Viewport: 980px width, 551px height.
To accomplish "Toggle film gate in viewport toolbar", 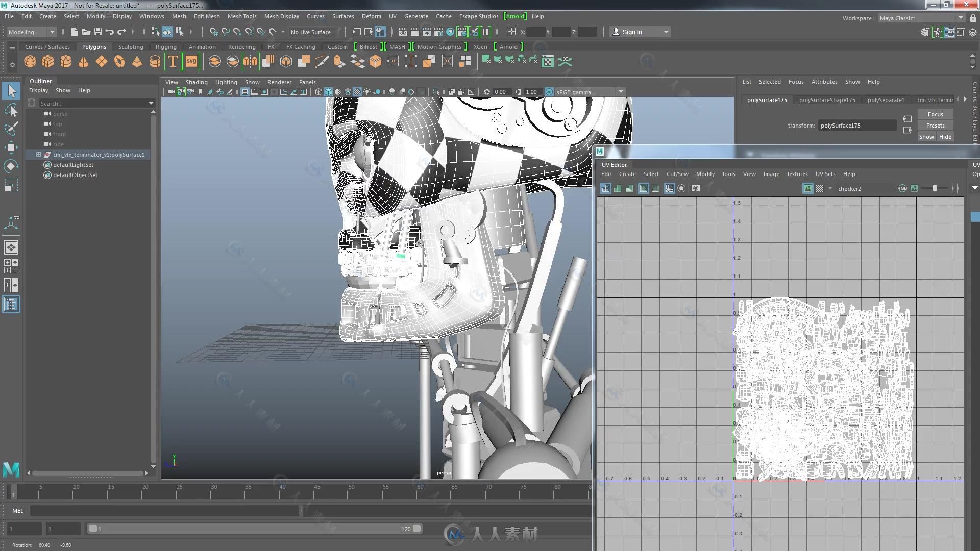I will [x=255, y=92].
